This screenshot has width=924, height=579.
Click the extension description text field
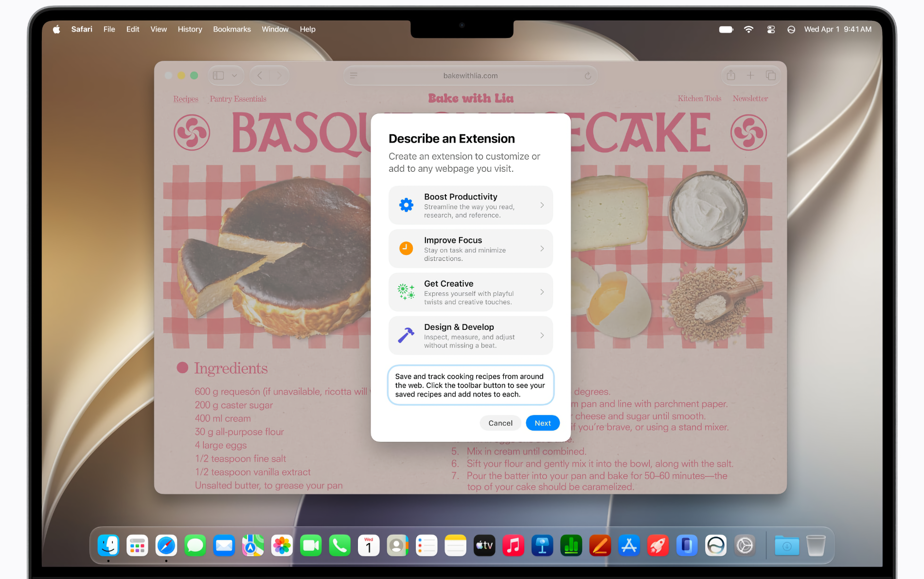471,385
